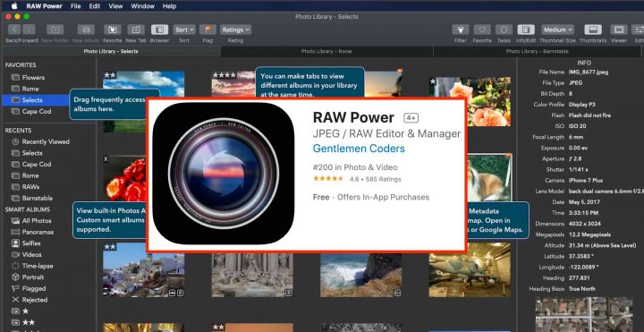Click the 4.6 star ratings row
The image size is (644, 332).
[357, 179]
